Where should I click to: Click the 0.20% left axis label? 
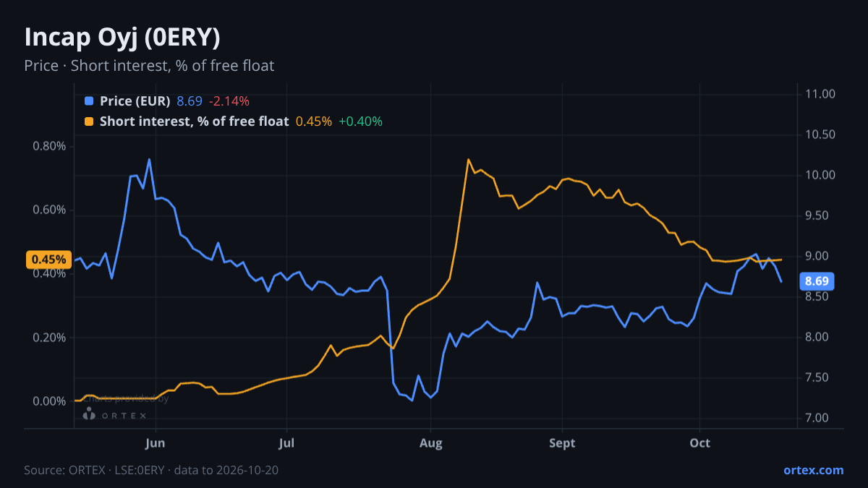point(49,338)
